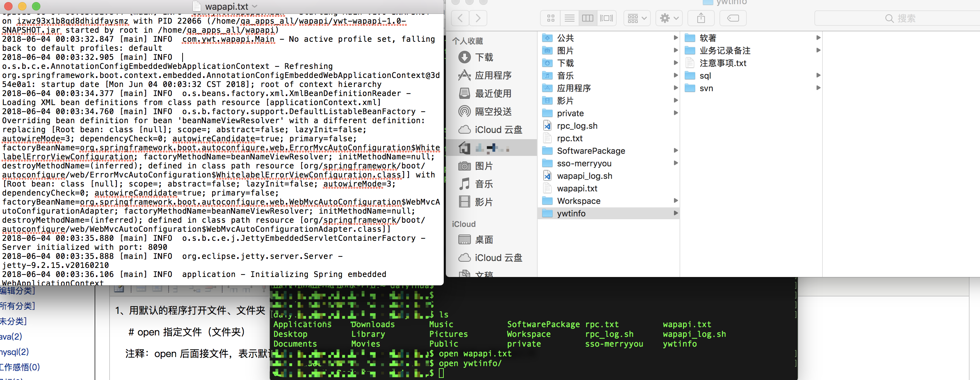Switch Finder to gallery view

point(607,18)
